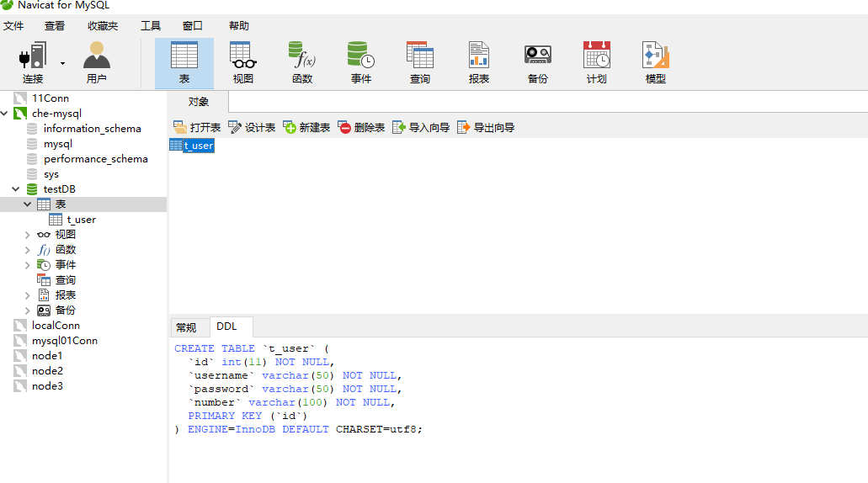Open the 窗口 menu
This screenshot has height=483, width=868.
point(193,26)
